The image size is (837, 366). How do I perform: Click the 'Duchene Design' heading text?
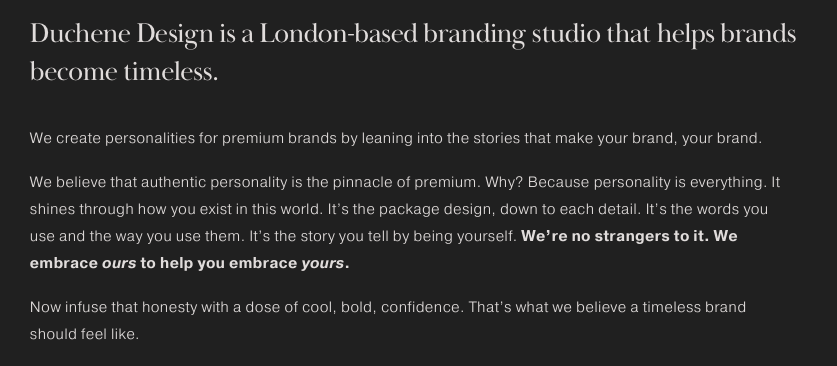122,35
